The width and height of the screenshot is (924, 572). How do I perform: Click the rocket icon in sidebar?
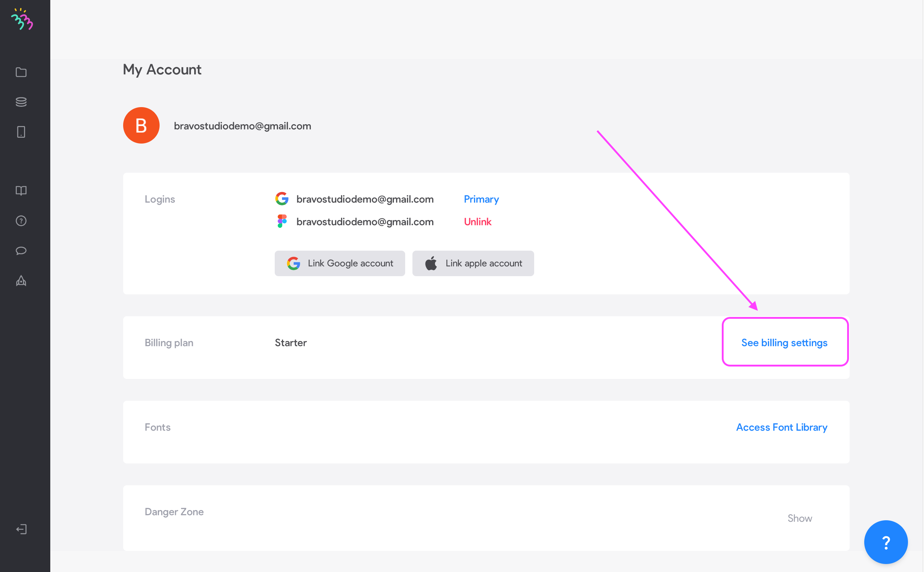21,281
